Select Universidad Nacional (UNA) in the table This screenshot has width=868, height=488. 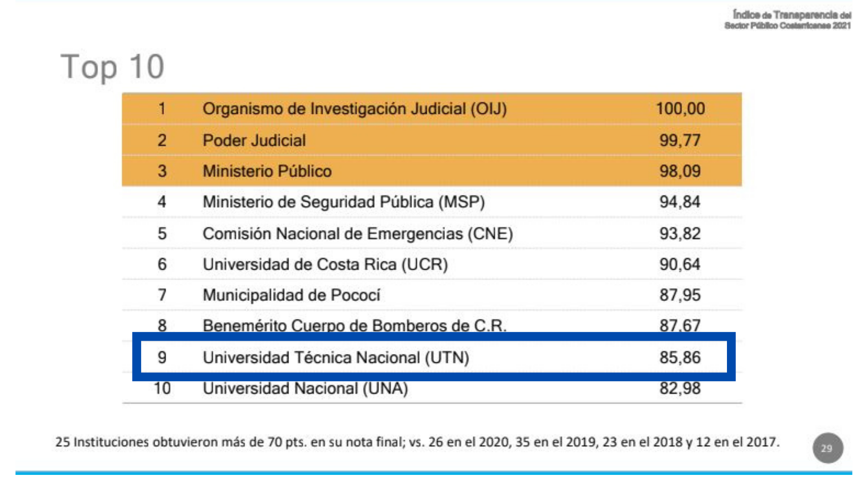[305, 389]
